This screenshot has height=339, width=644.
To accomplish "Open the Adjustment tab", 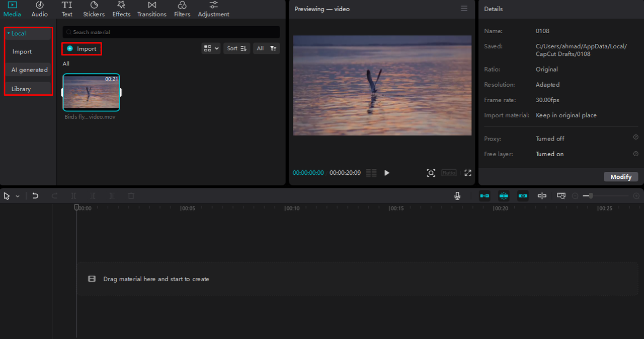I will tap(214, 9).
